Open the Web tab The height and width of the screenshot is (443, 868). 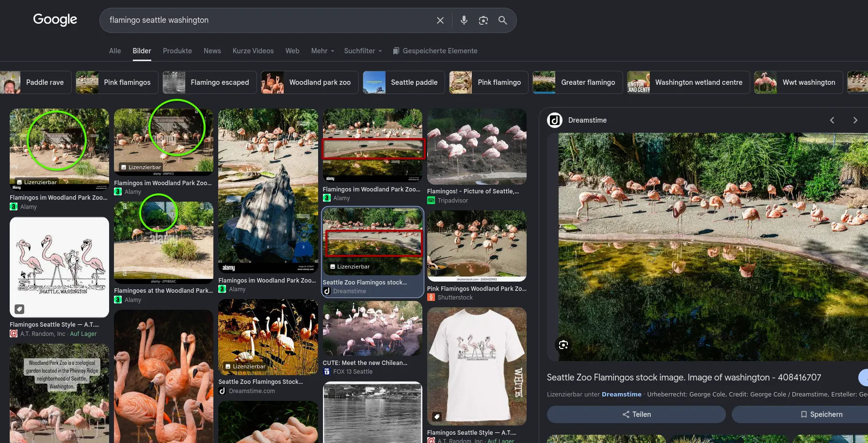click(292, 51)
